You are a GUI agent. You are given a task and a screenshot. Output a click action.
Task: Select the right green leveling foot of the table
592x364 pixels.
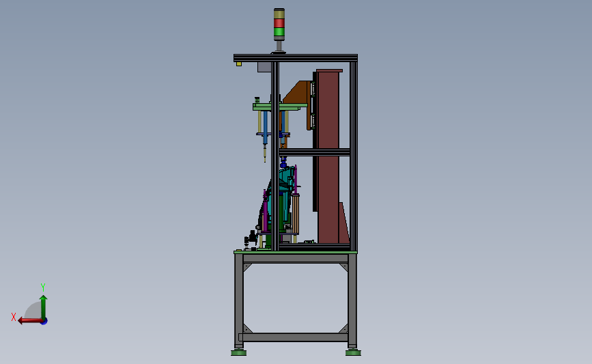click(x=353, y=352)
